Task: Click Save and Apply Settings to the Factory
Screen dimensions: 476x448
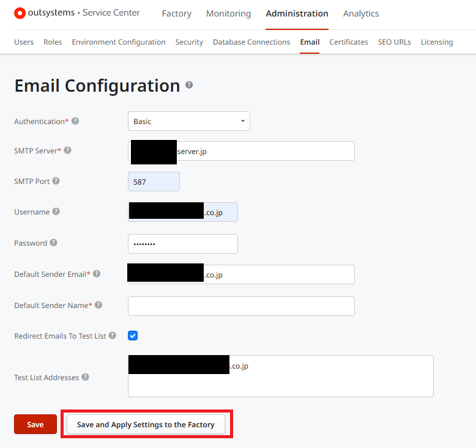Action: [x=146, y=424]
